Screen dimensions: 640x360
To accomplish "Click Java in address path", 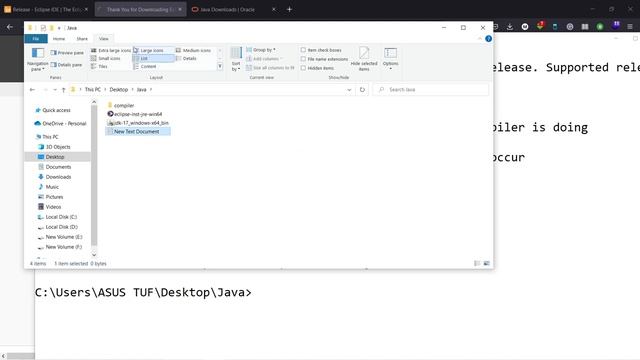I will 141,89.
